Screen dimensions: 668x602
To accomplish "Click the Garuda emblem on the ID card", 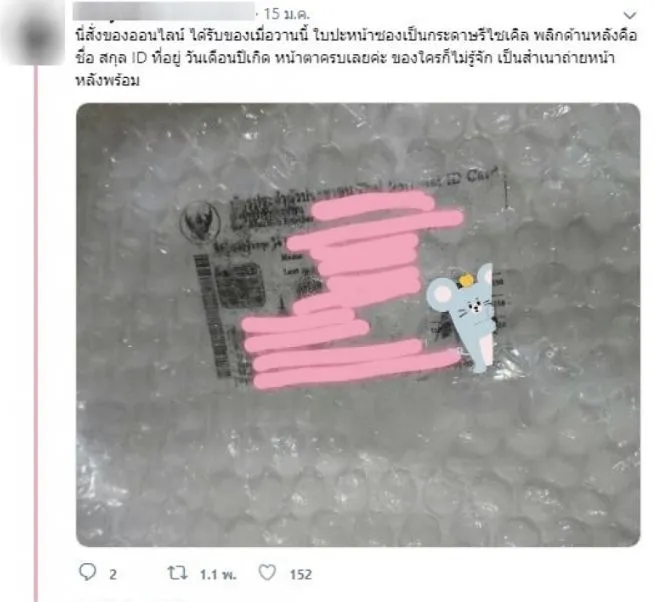I will tap(200, 223).
